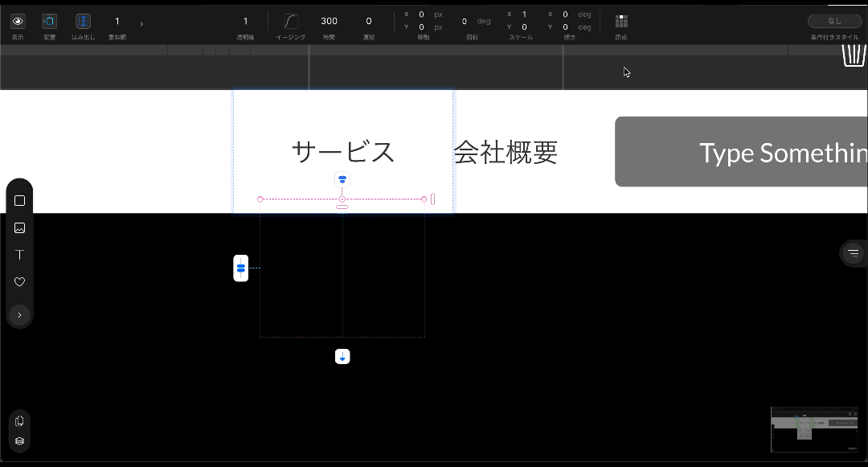Open the layers icon at bottom left
Screen dimensions: 868x467
19,441
